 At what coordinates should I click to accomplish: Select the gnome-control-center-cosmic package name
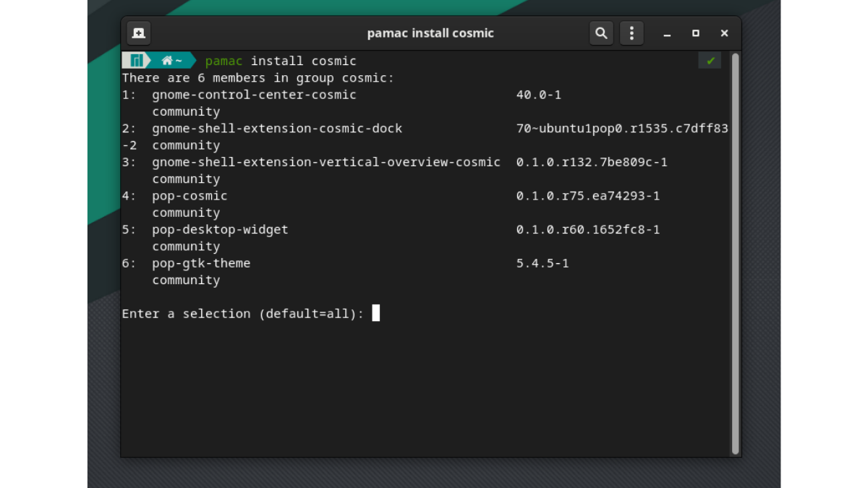254,95
